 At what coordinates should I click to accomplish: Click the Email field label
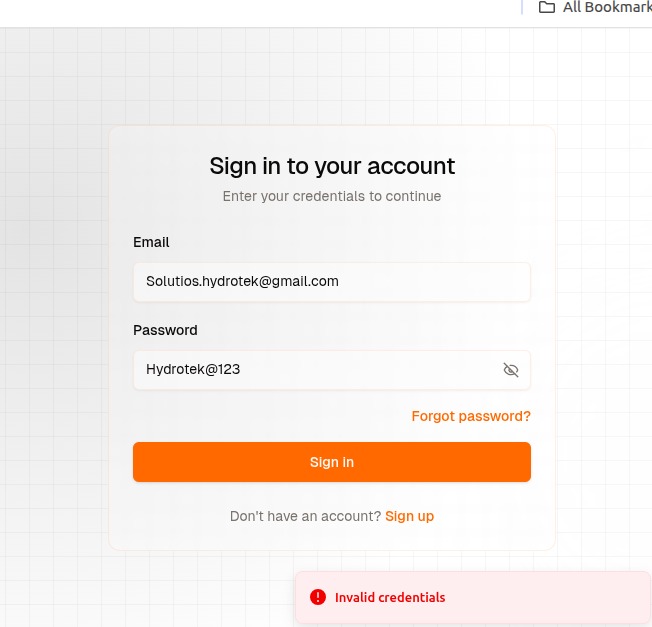coord(151,242)
